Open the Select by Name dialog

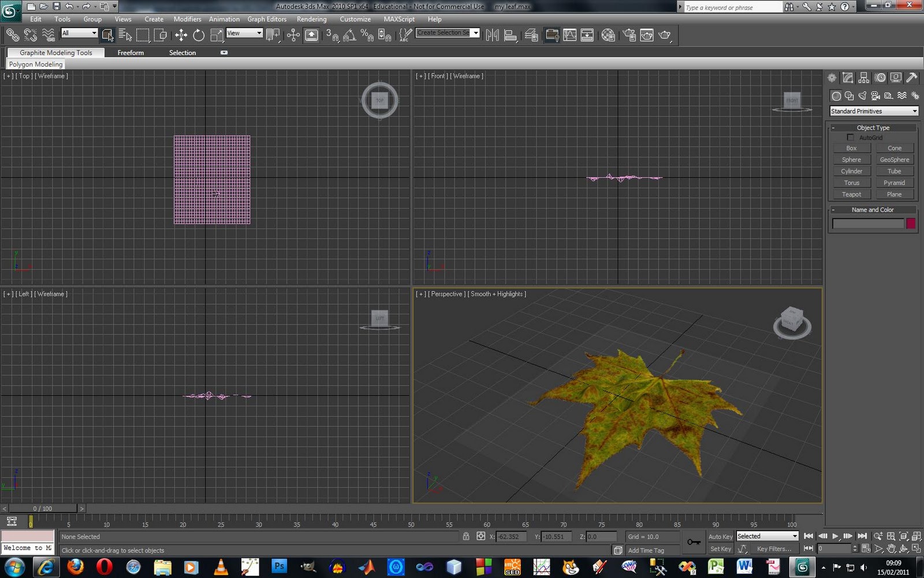tap(125, 35)
